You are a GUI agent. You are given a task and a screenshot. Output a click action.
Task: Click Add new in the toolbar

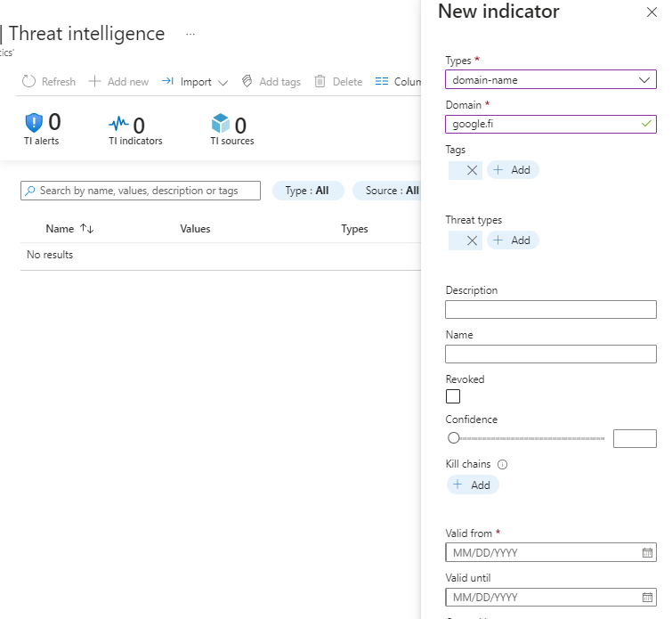(119, 82)
